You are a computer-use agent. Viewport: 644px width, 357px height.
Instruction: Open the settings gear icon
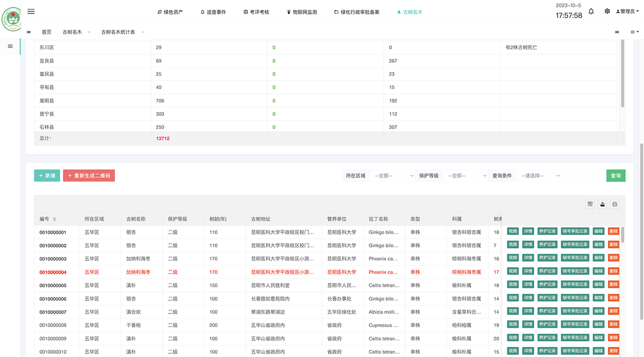[607, 11]
